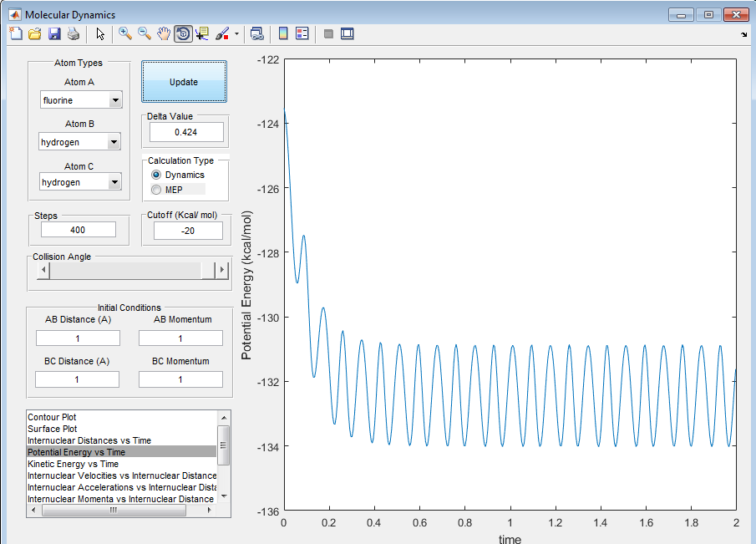Click the New Figure toolbar icon
Image resolution: width=756 pixels, height=544 pixels.
16,34
